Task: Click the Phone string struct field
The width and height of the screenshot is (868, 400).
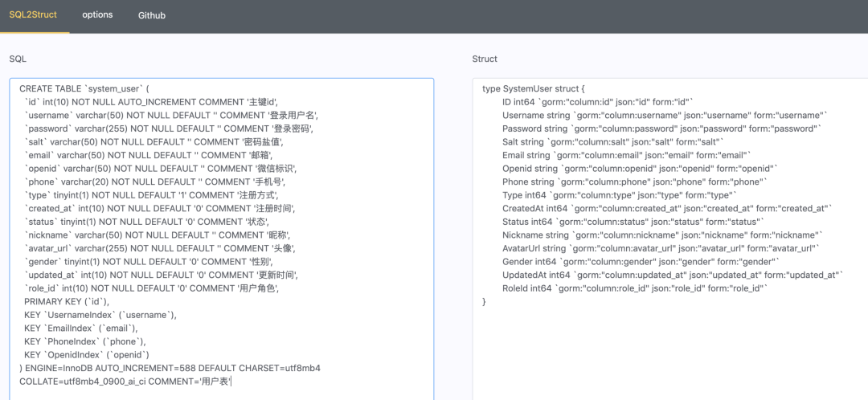Action: tap(635, 182)
